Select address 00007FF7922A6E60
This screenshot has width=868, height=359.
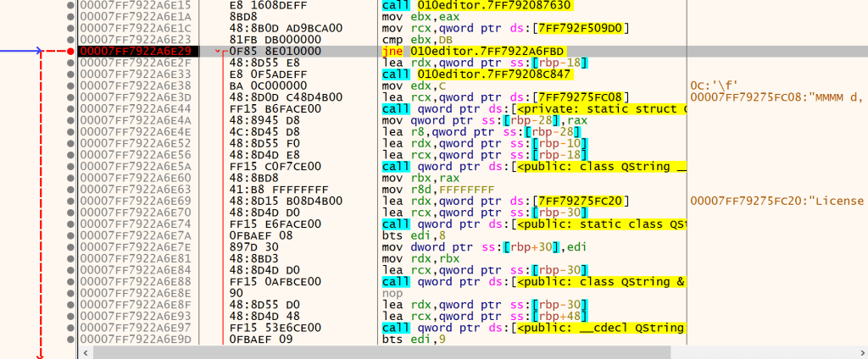pyautogui.click(x=136, y=178)
